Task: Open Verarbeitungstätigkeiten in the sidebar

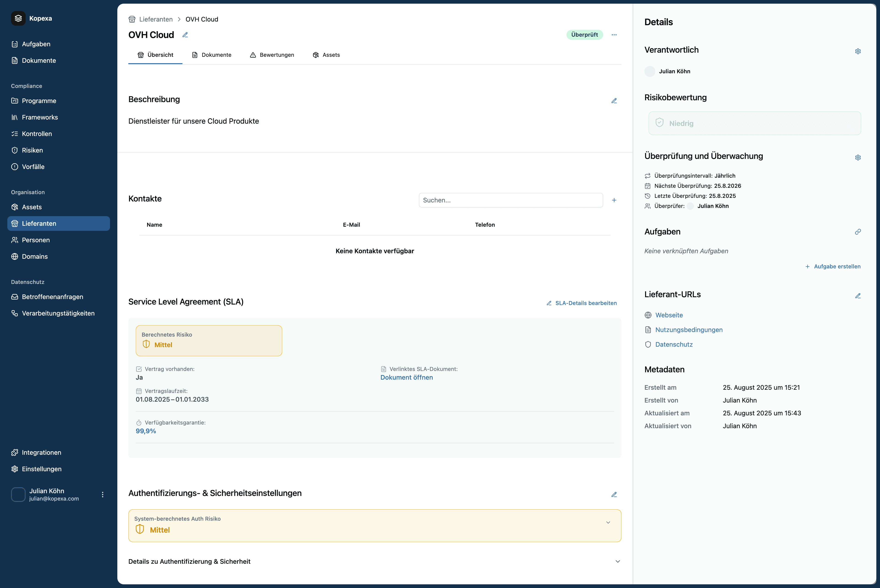Action: 58,313
